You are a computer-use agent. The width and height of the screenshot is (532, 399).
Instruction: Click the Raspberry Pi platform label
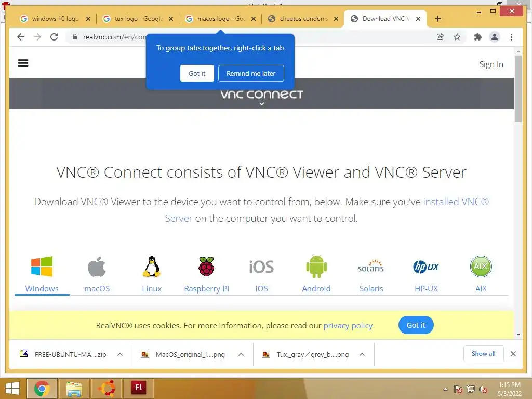point(207,289)
